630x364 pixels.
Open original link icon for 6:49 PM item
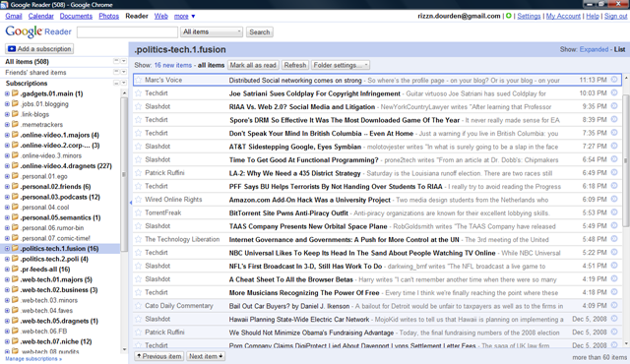pos(614,172)
